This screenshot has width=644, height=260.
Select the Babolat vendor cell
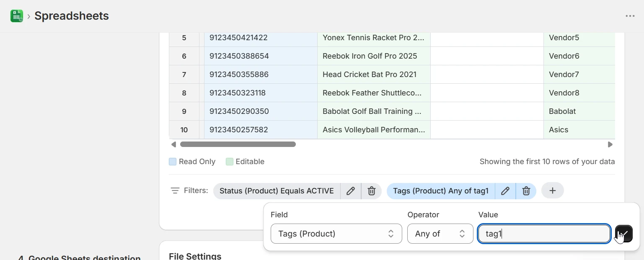[x=579, y=111]
